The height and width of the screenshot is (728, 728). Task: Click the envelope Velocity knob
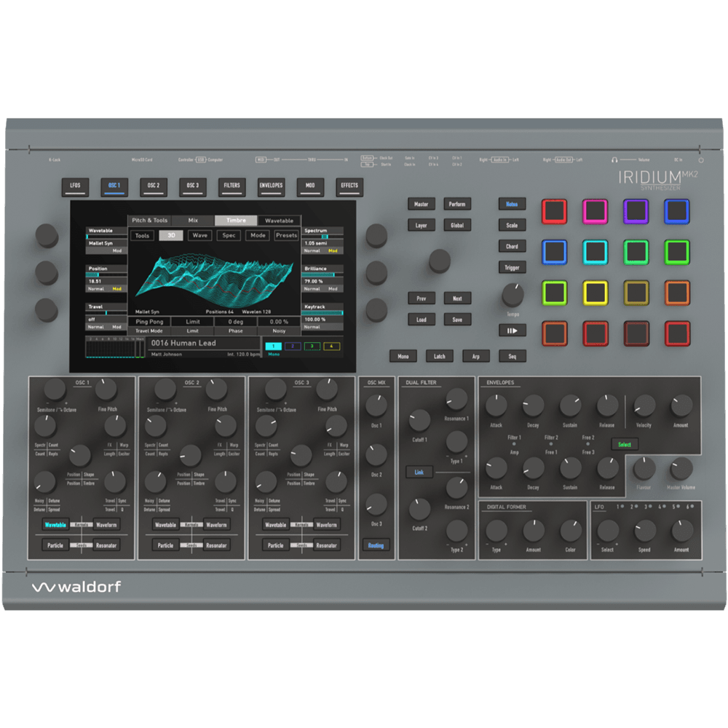[x=644, y=405]
